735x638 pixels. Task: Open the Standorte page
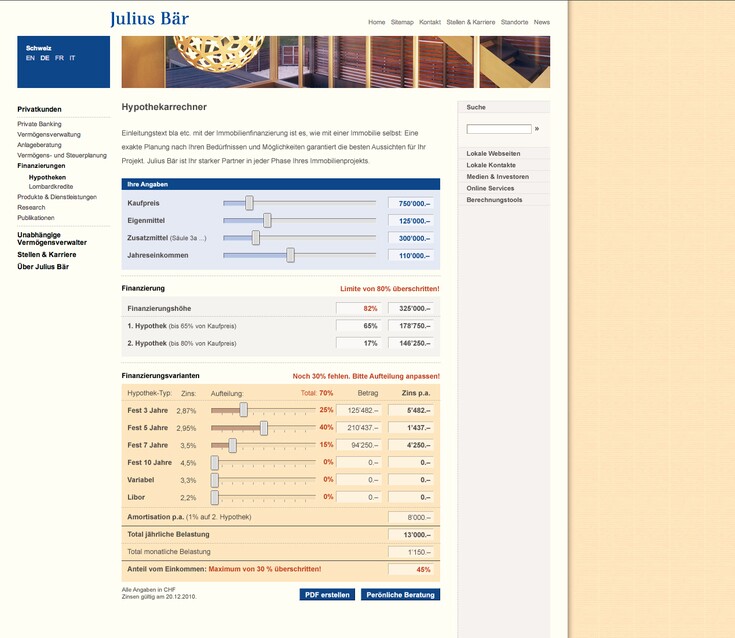[x=514, y=22]
